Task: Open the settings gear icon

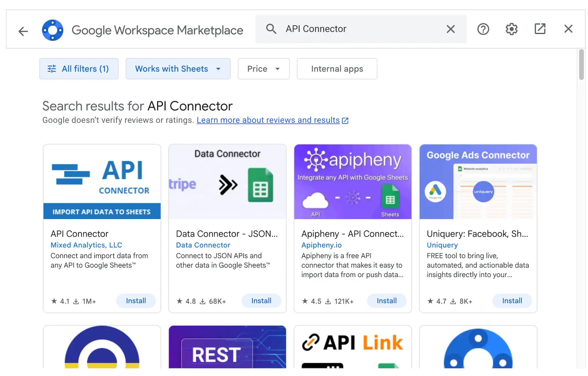Action: point(512,29)
